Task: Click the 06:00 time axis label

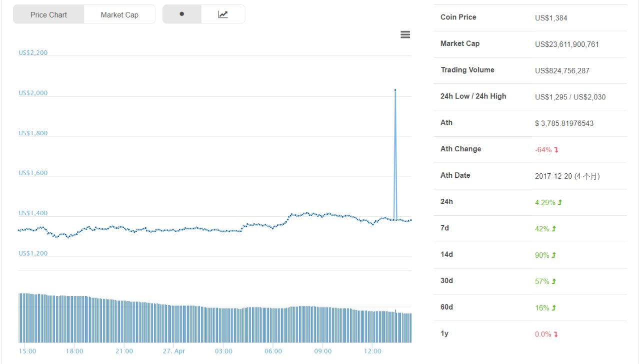Action: pos(273,351)
